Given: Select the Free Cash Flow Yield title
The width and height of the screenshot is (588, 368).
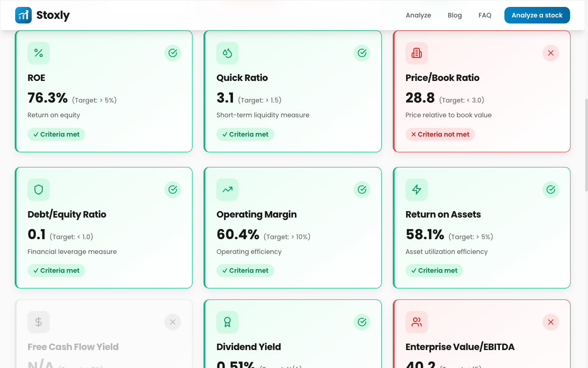Looking at the screenshot, I should pyautogui.click(x=73, y=347).
